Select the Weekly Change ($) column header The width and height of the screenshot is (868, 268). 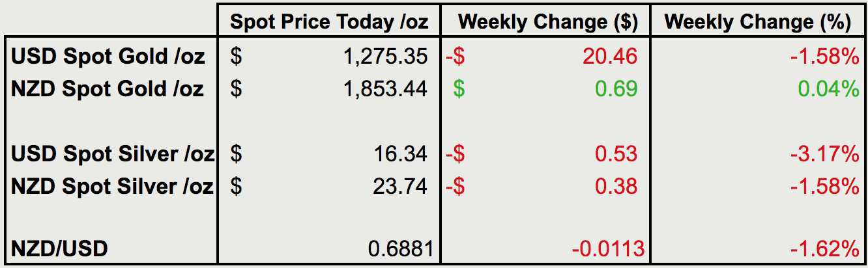547,22
